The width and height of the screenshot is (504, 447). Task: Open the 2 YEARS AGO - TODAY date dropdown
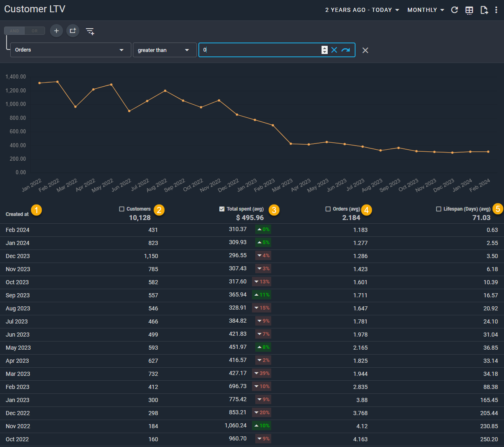pyautogui.click(x=362, y=9)
